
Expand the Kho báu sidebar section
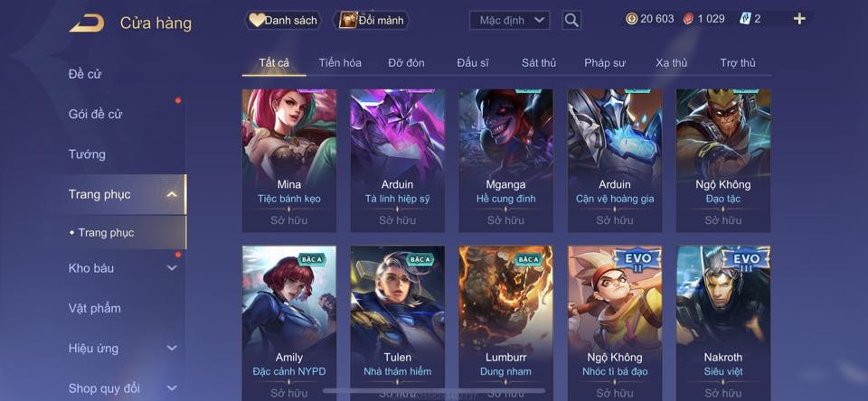(x=172, y=267)
